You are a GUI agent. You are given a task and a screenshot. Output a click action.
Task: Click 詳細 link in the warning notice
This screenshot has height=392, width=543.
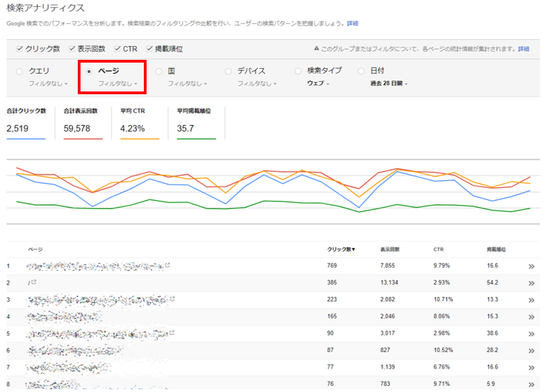tap(523, 49)
